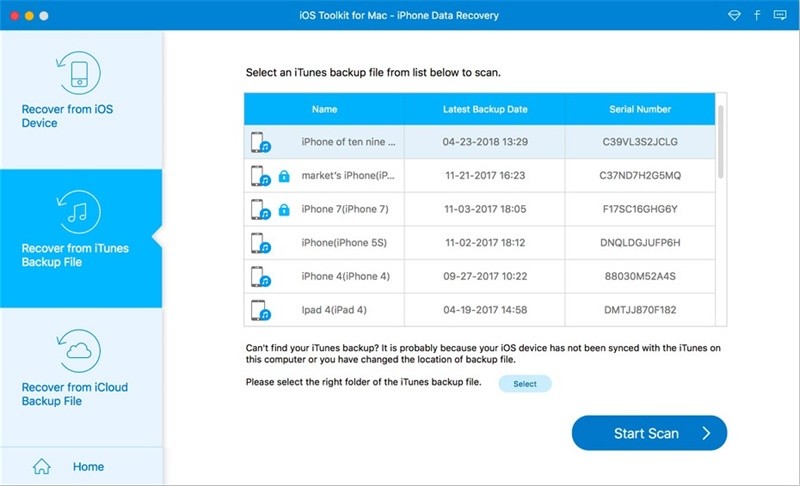
Task: Click serial number 88030M52A4S
Action: click(640, 276)
